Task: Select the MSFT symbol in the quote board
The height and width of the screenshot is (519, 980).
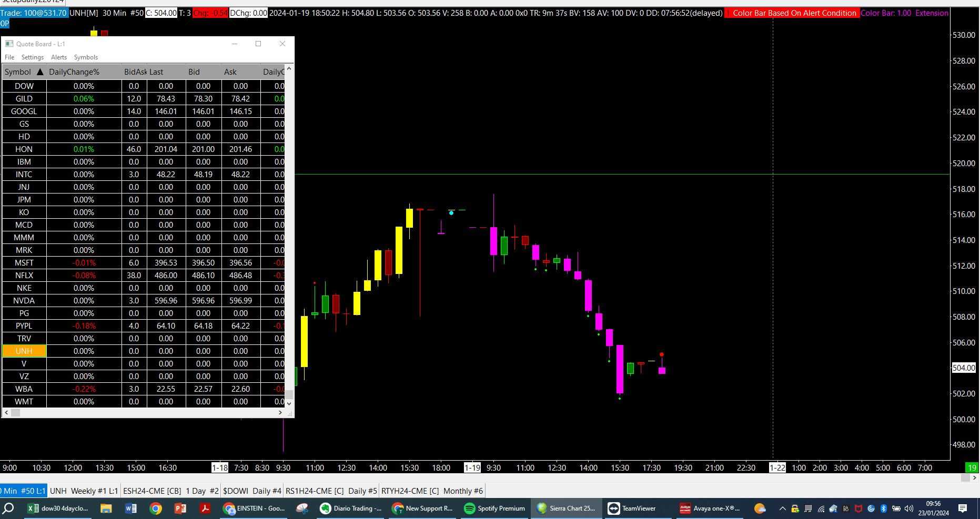Action: pos(24,263)
